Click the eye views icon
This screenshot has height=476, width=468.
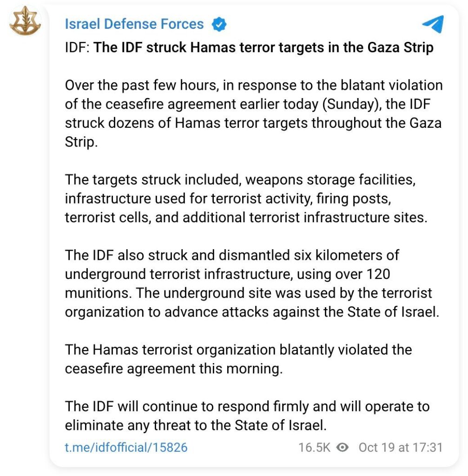coord(343,447)
